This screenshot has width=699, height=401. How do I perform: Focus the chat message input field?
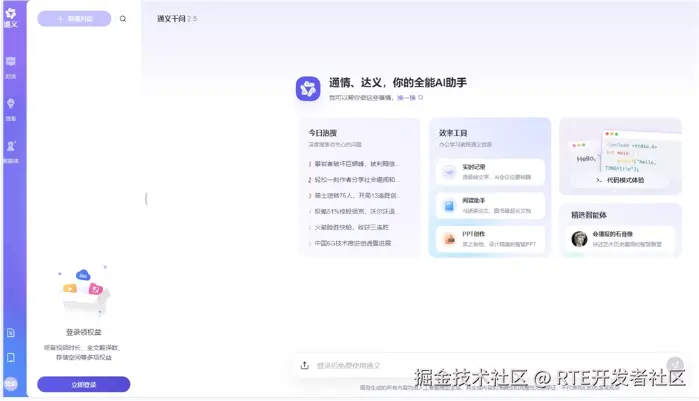point(488,365)
